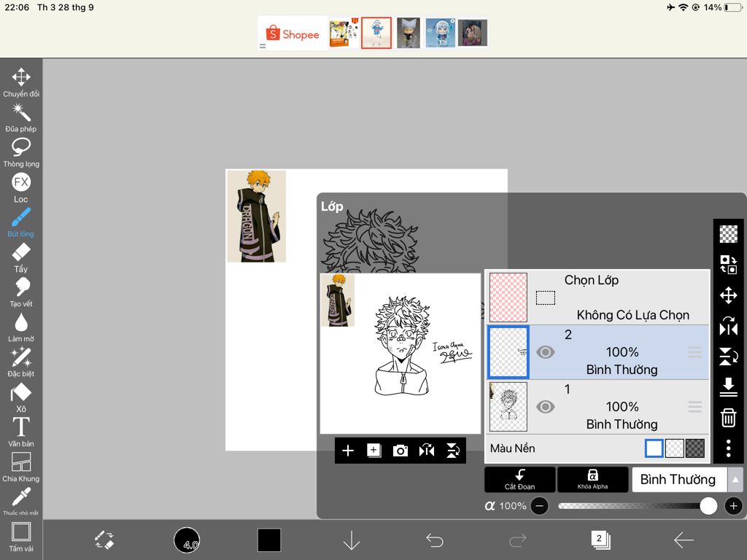
Task: Duplicate layer with the copy-plus icon
Action: [374, 451]
